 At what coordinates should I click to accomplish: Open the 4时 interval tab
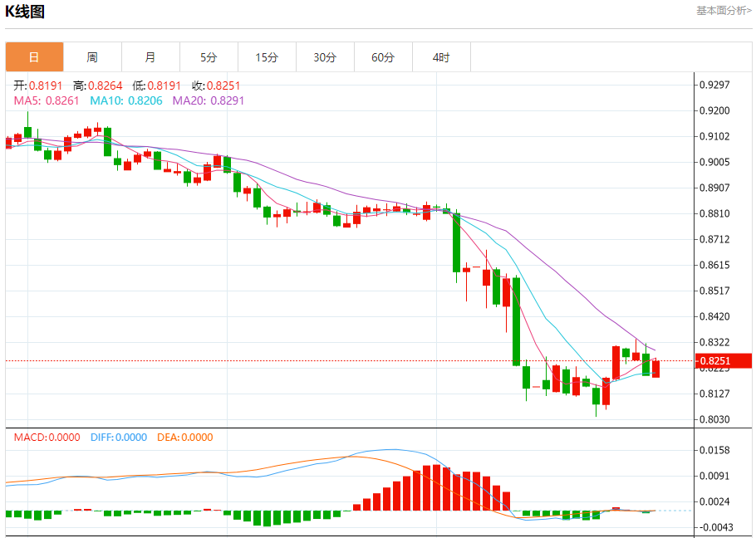[x=441, y=57]
